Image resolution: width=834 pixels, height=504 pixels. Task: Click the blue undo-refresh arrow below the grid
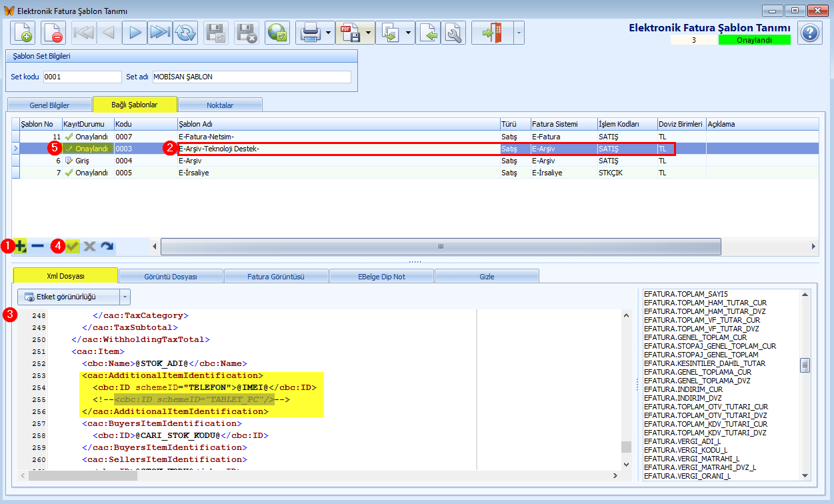(107, 246)
